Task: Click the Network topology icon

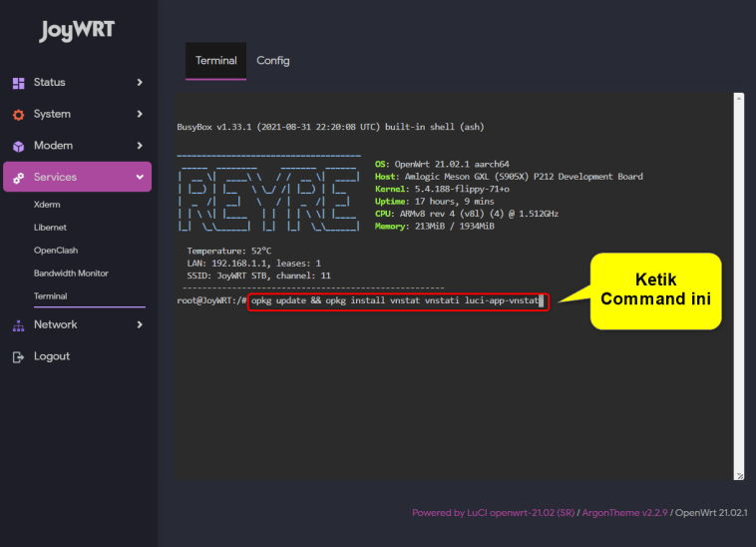Action: point(18,326)
